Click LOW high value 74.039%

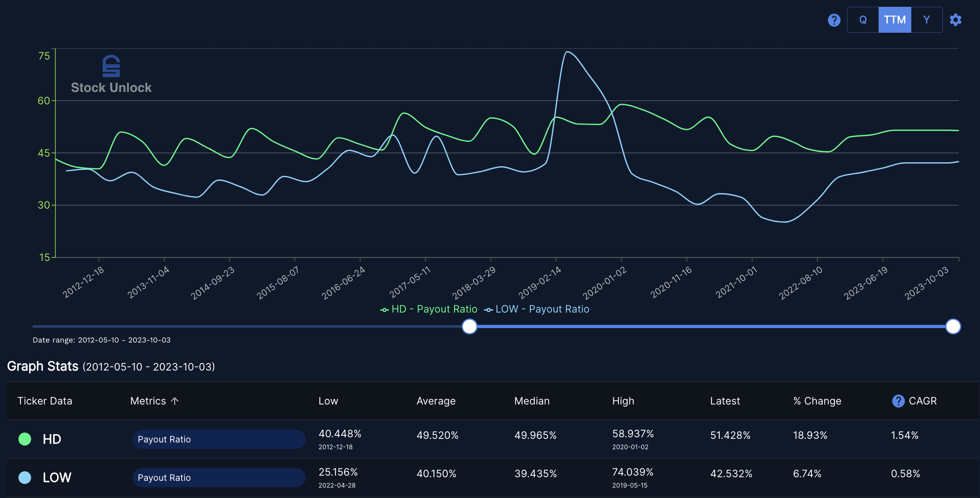(633, 472)
